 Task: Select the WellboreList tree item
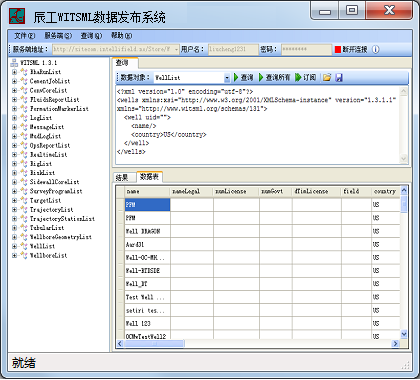pyautogui.click(x=48, y=256)
